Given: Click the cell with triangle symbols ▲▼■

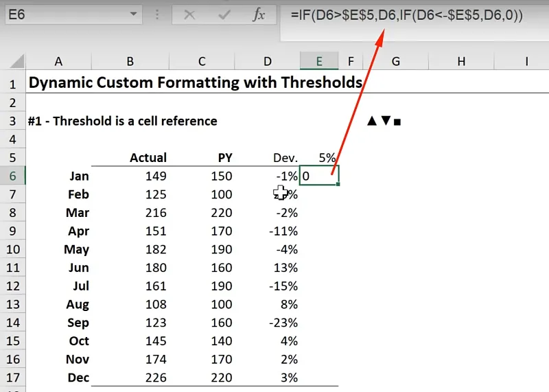Looking at the screenshot, I should click(x=384, y=121).
